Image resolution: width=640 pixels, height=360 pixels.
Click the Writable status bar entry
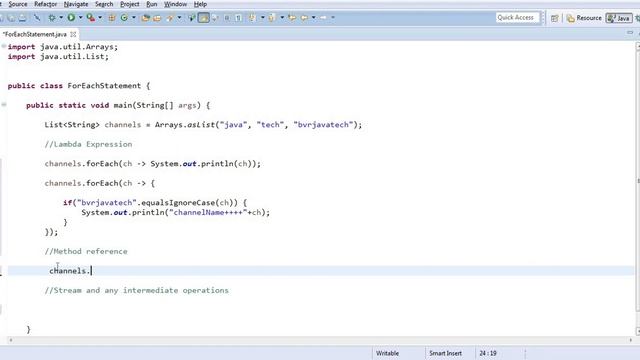coord(387,353)
